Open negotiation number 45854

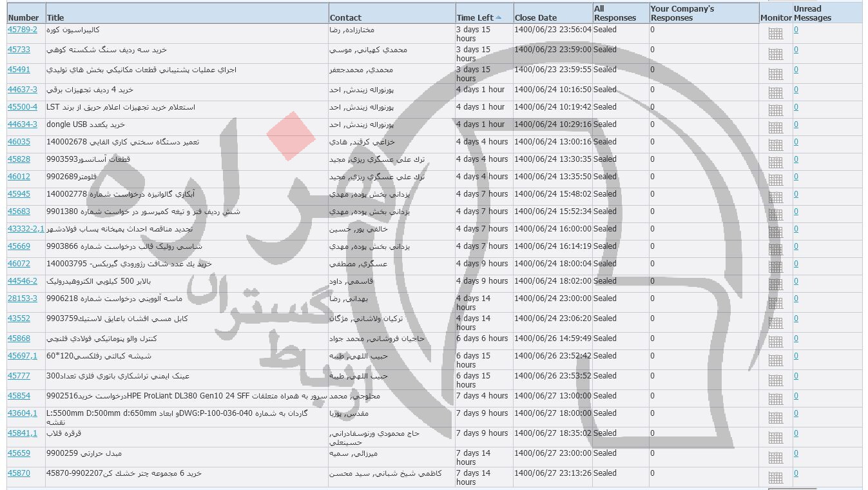coord(19,396)
